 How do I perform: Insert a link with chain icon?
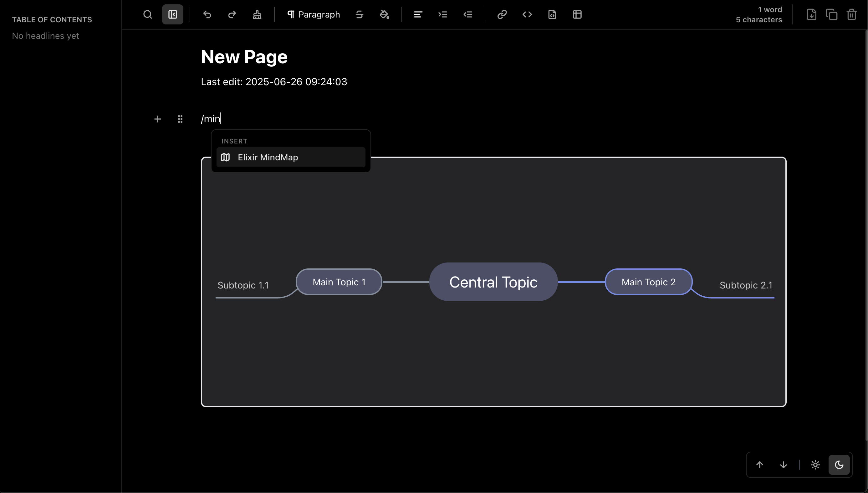point(502,14)
